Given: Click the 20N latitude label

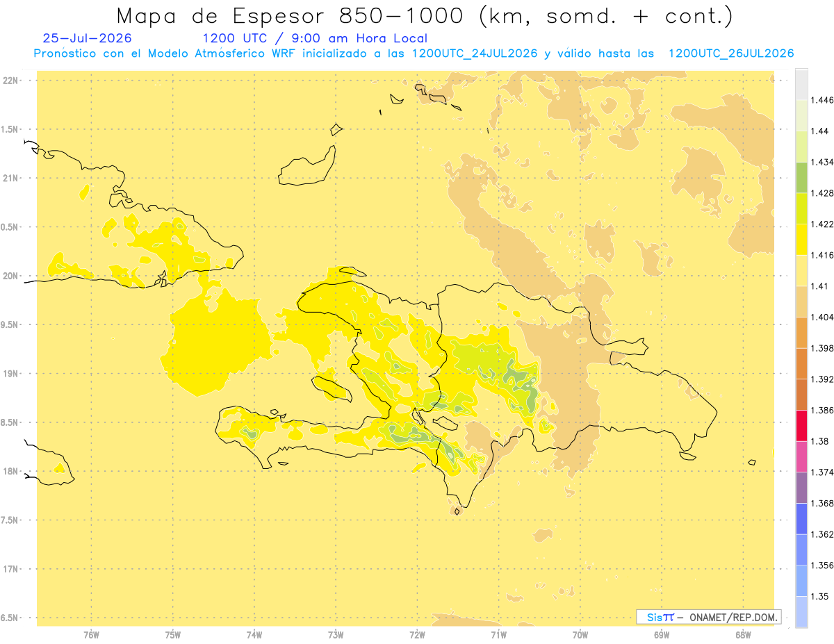Looking at the screenshot, I should pos(10,276).
